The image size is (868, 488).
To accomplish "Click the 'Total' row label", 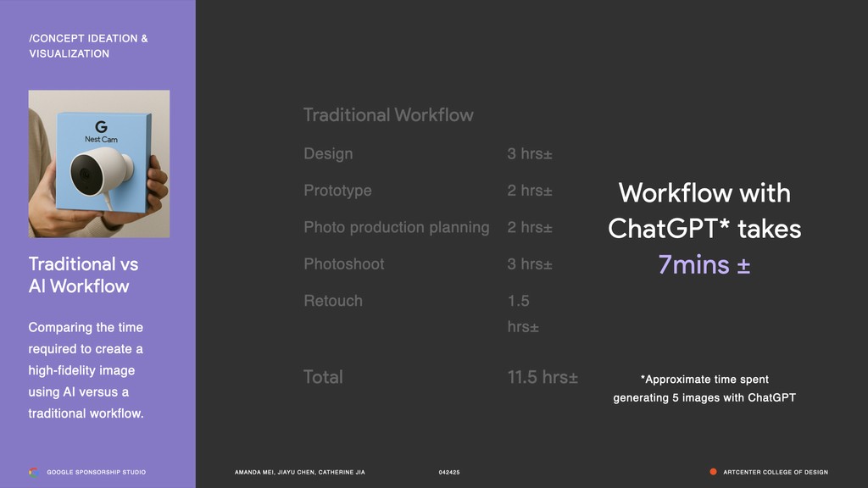I will [x=323, y=377].
